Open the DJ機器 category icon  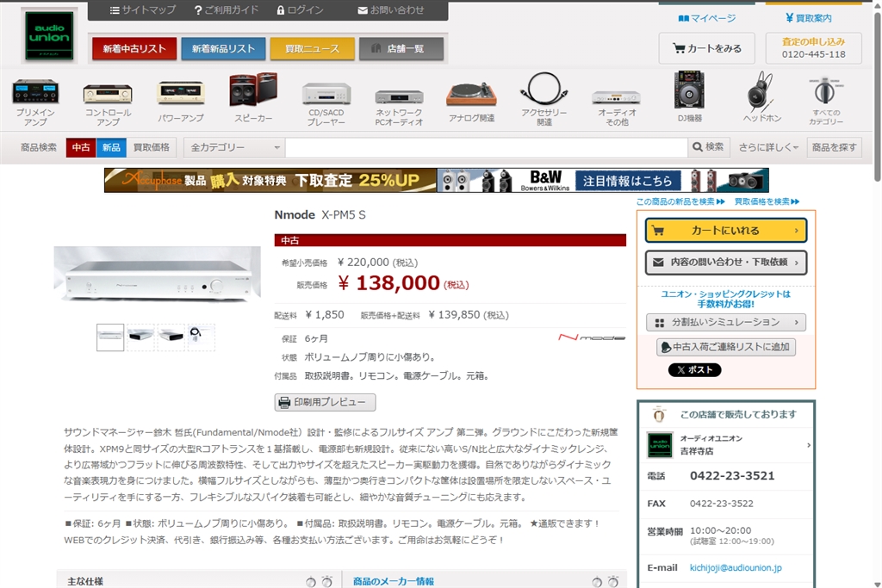coord(690,96)
